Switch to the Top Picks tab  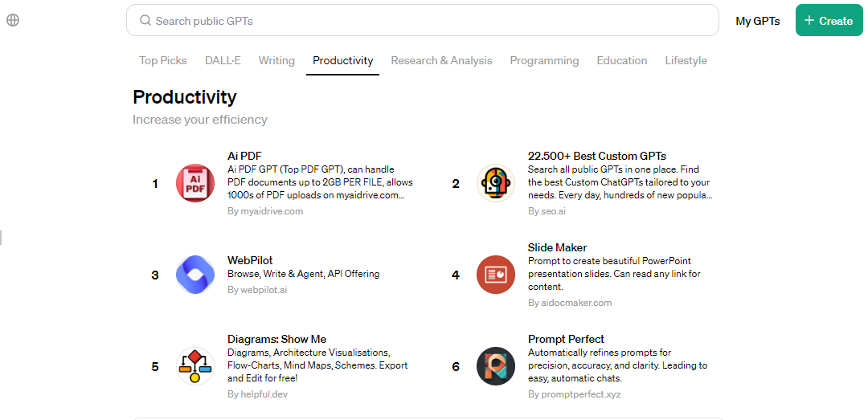coord(163,60)
